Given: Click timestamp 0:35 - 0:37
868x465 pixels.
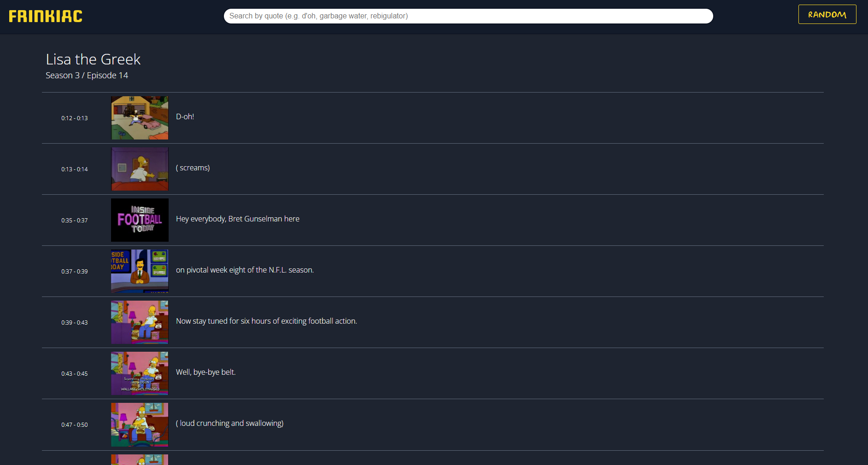Looking at the screenshot, I should point(75,221).
